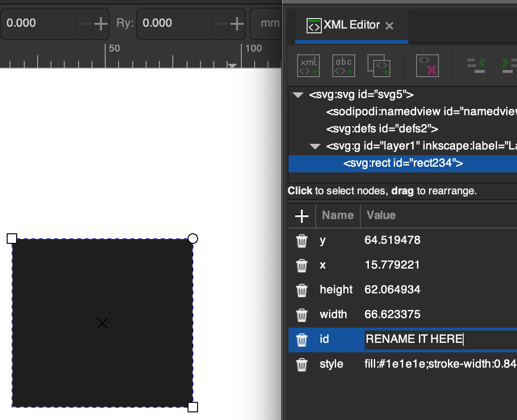Click the Rx field showing 0.000
Viewport: 517px width, 420px height.
(x=39, y=23)
